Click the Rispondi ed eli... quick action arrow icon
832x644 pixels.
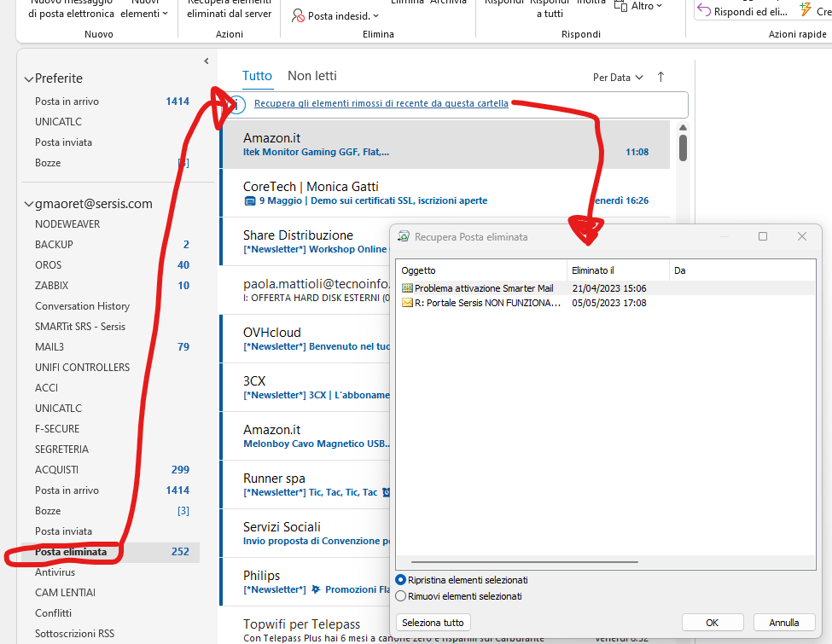pyautogui.click(x=704, y=10)
